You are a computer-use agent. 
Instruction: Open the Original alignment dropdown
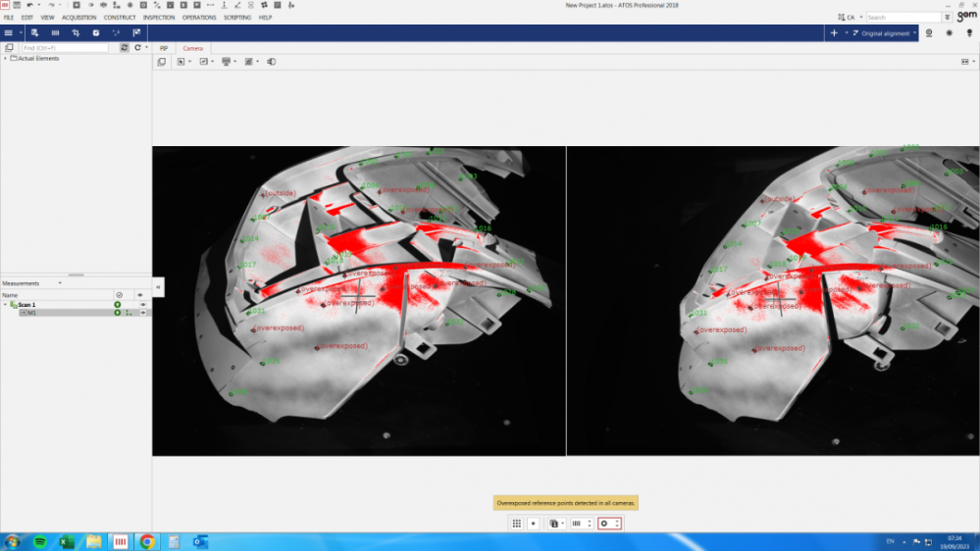(x=888, y=33)
